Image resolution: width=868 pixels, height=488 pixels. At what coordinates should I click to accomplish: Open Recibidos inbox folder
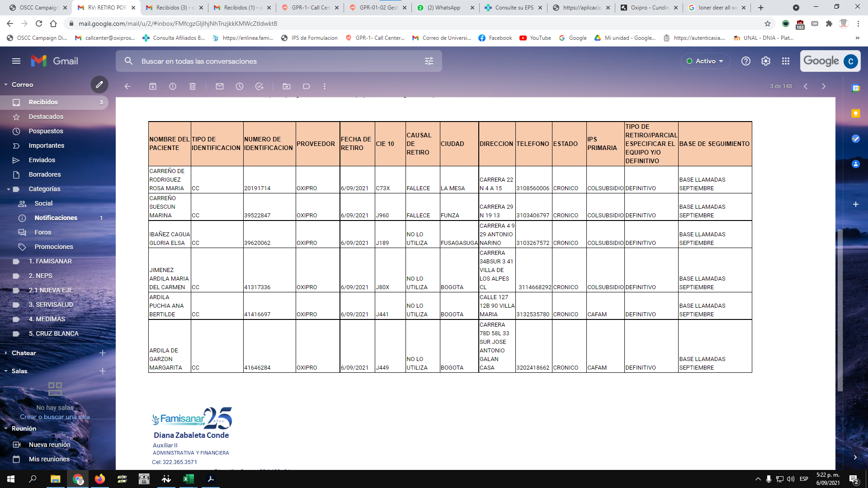(x=54, y=102)
